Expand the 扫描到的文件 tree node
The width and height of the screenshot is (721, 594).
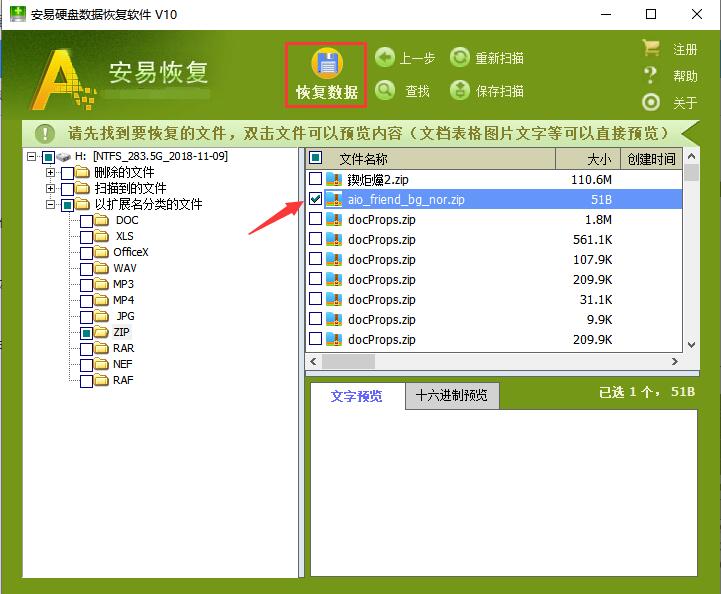click(51, 188)
